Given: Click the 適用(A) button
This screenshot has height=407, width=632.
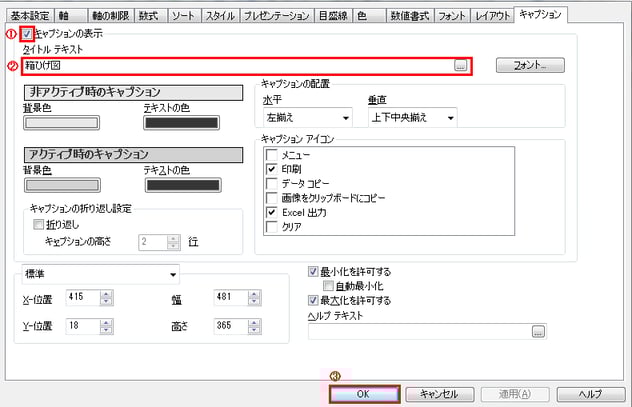Looking at the screenshot, I should pos(515,394).
